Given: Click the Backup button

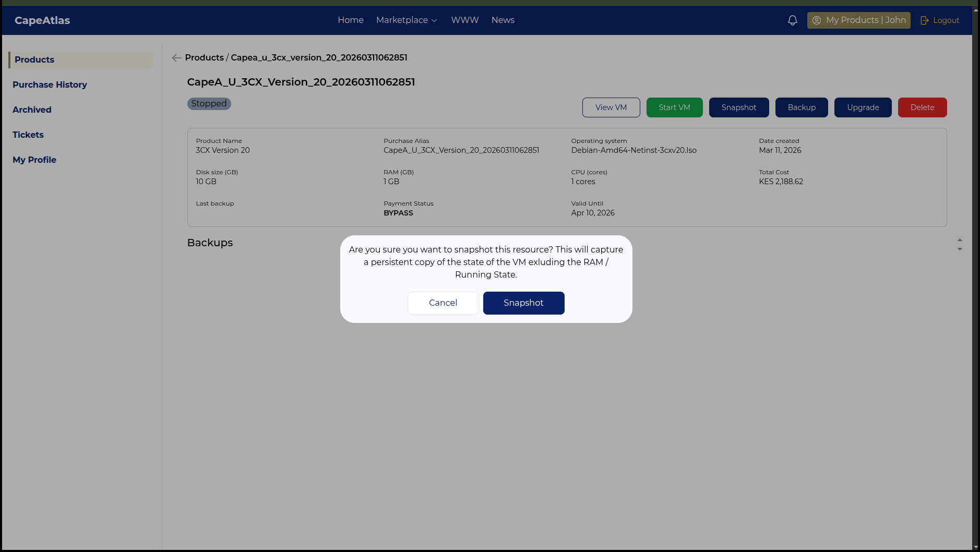Looking at the screenshot, I should pos(802,107).
